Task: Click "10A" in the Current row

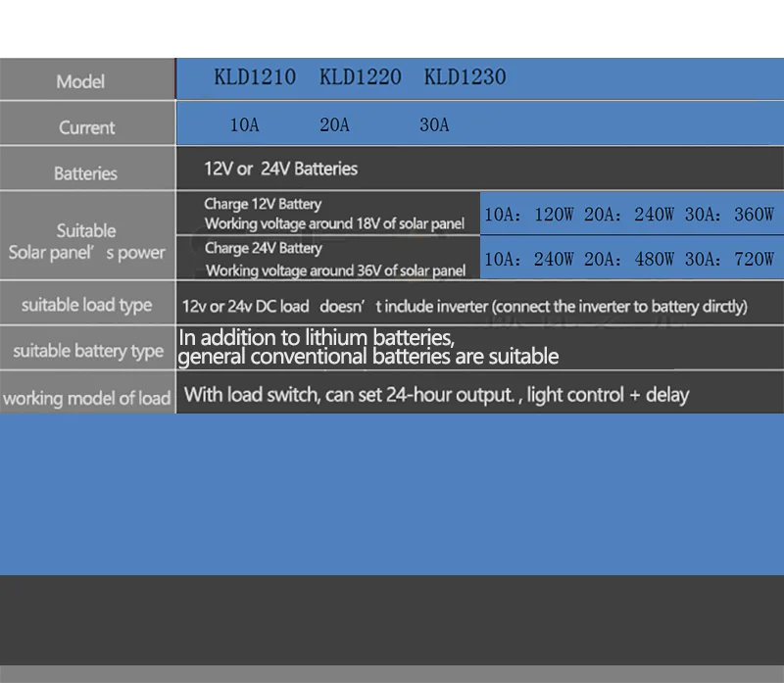Action: point(244,124)
